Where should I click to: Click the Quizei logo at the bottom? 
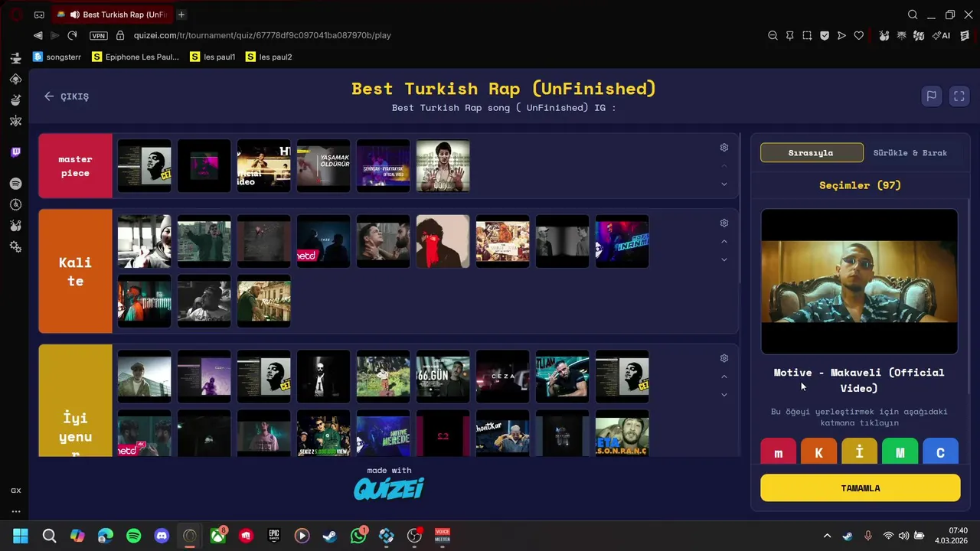pos(389,488)
